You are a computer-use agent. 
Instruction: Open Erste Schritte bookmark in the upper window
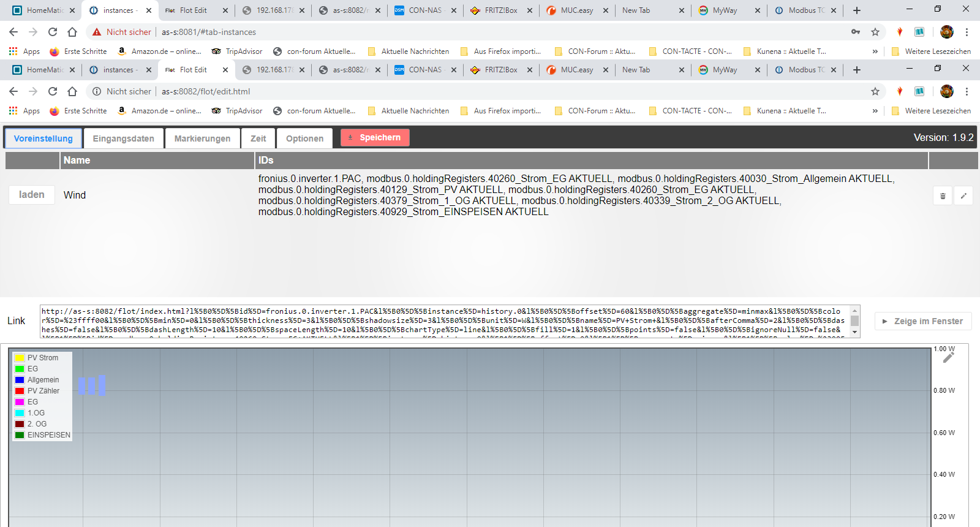78,51
